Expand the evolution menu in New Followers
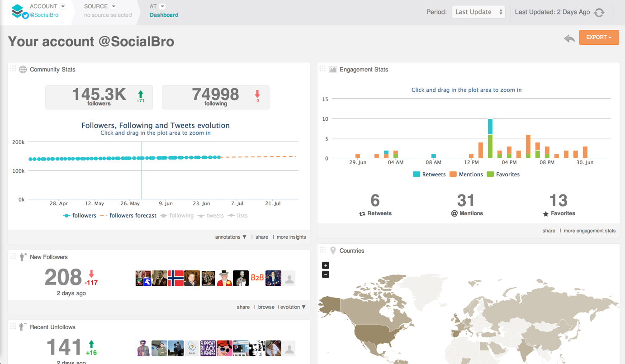 click(x=293, y=307)
